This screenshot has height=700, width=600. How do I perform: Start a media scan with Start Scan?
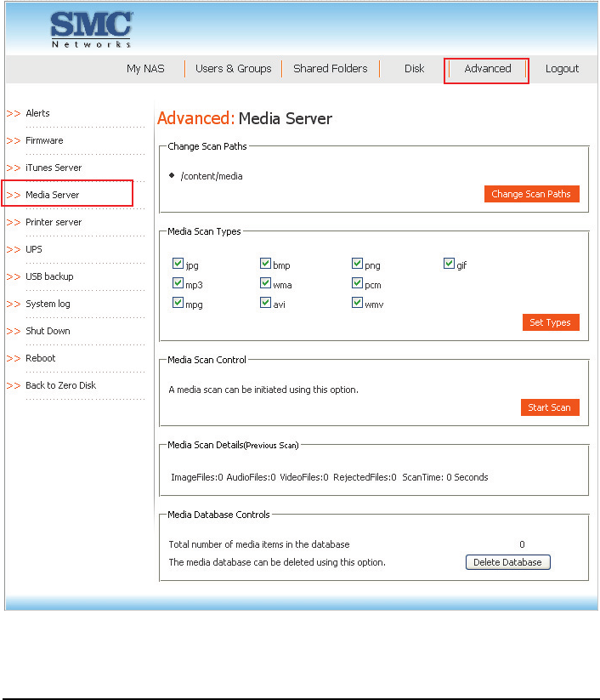click(x=550, y=407)
